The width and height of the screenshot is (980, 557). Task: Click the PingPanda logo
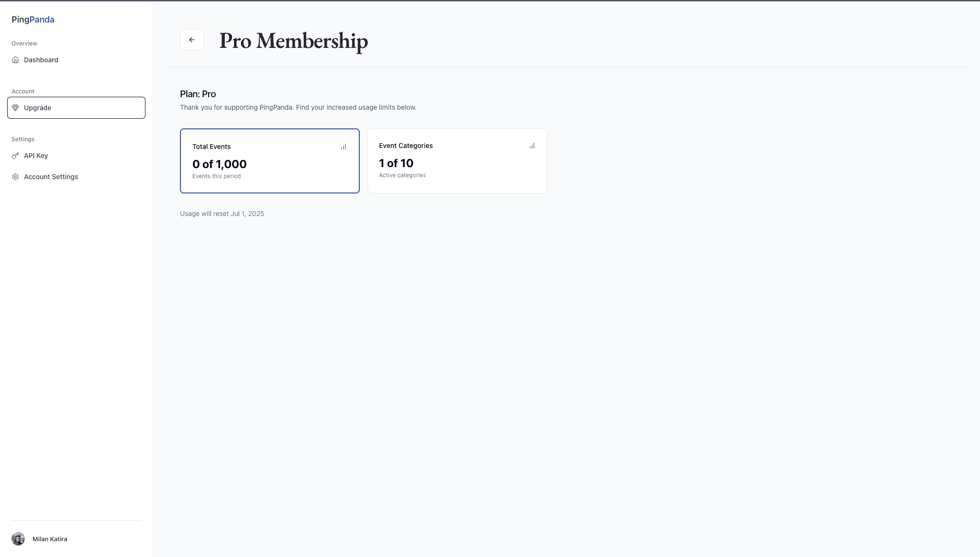click(33, 20)
